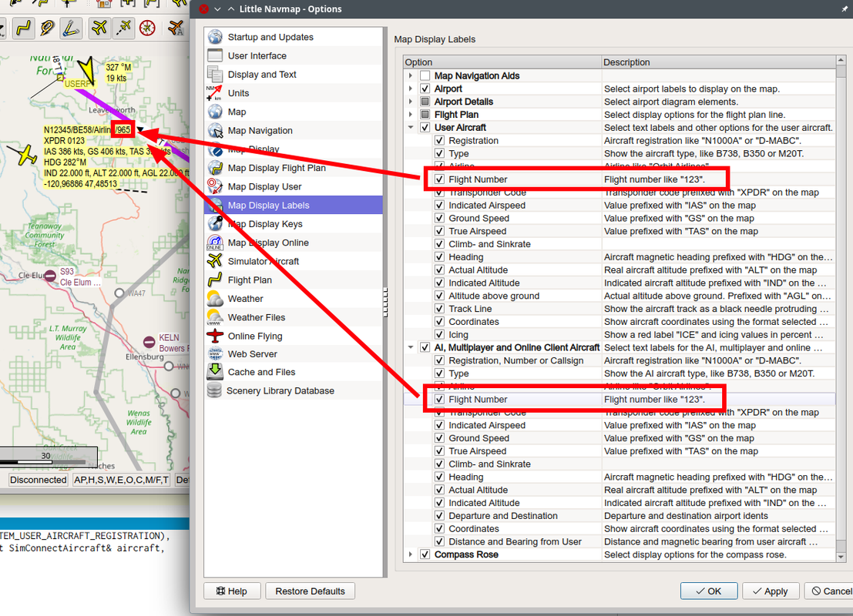Click the options list vertical scrollbar thumb
Screen dimensions: 853x616
click(x=841, y=308)
